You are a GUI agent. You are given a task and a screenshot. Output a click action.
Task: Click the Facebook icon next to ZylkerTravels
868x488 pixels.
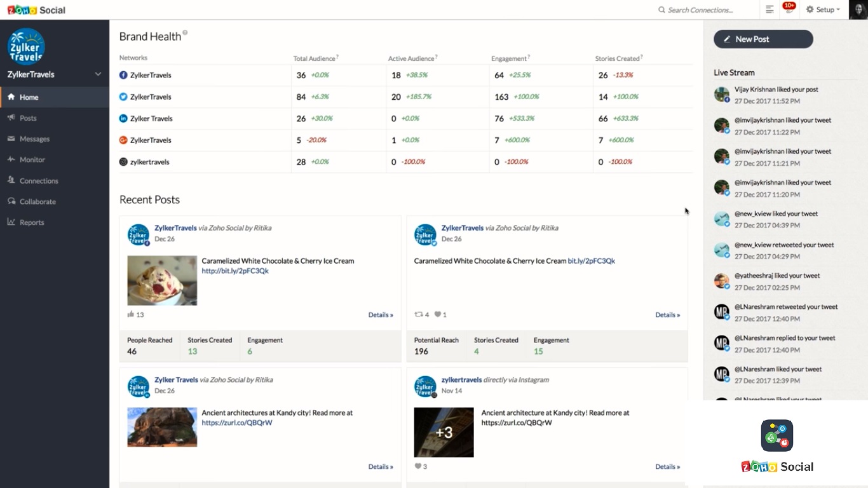click(x=124, y=75)
